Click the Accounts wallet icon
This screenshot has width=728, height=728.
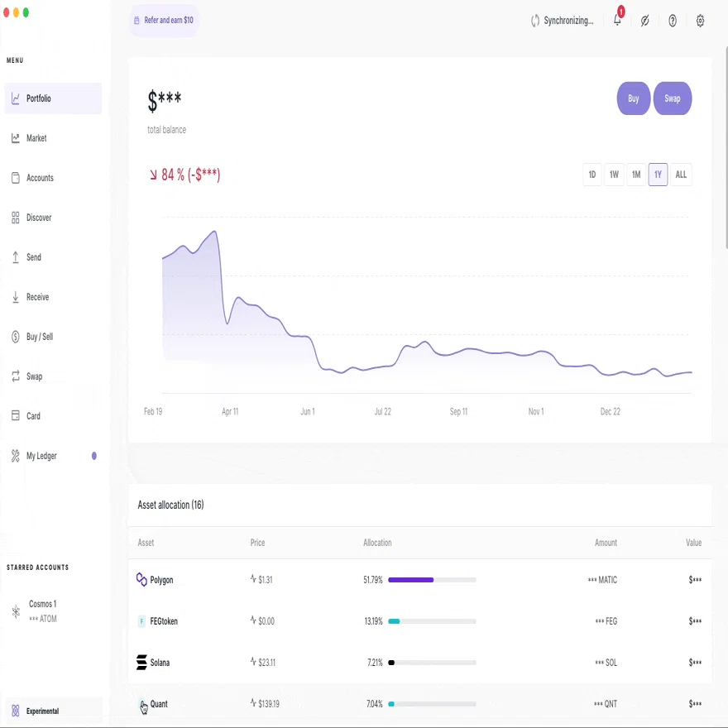[16, 178]
